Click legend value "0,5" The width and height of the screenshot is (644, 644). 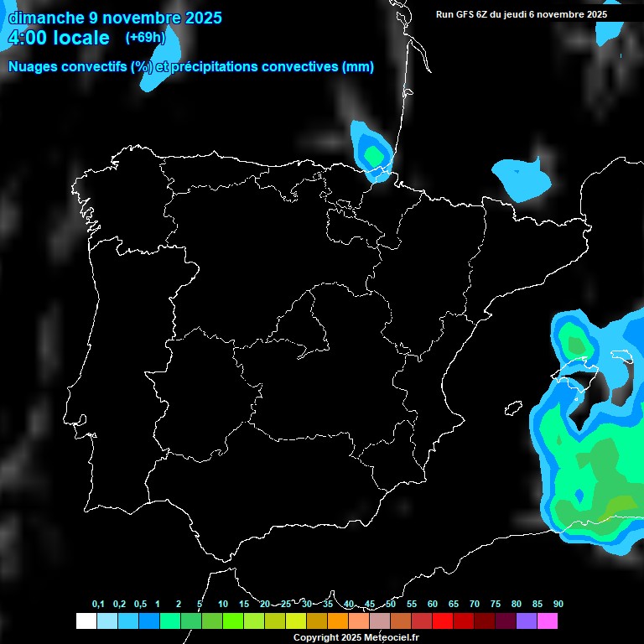pos(141,604)
